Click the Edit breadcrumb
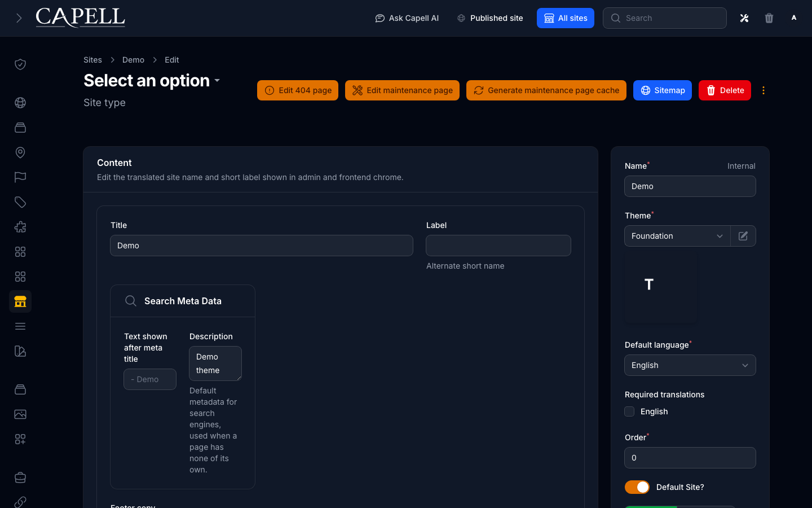 [x=172, y=60]
